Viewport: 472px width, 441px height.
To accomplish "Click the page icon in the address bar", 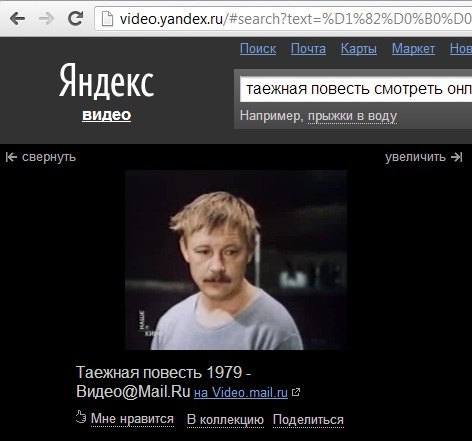I will coord(107,19).
